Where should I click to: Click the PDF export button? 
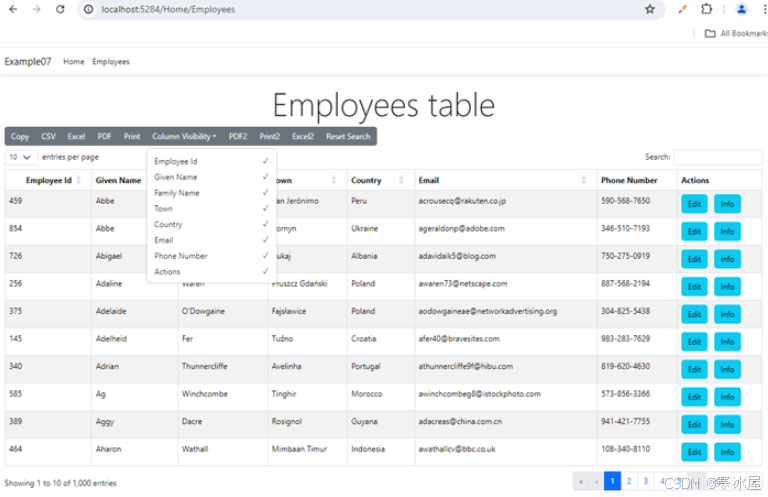pos(104,137)
